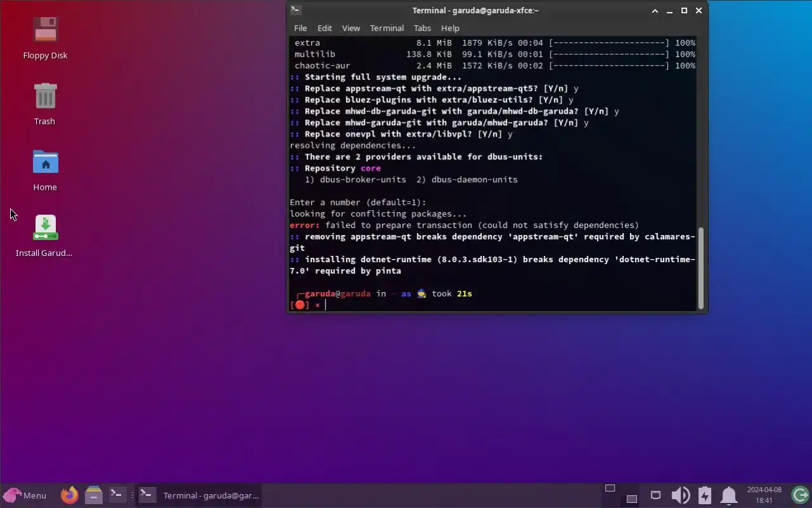Open the network status tray icon
The width and height of the screenshot is (812, 508).
[x=655, y=495]
